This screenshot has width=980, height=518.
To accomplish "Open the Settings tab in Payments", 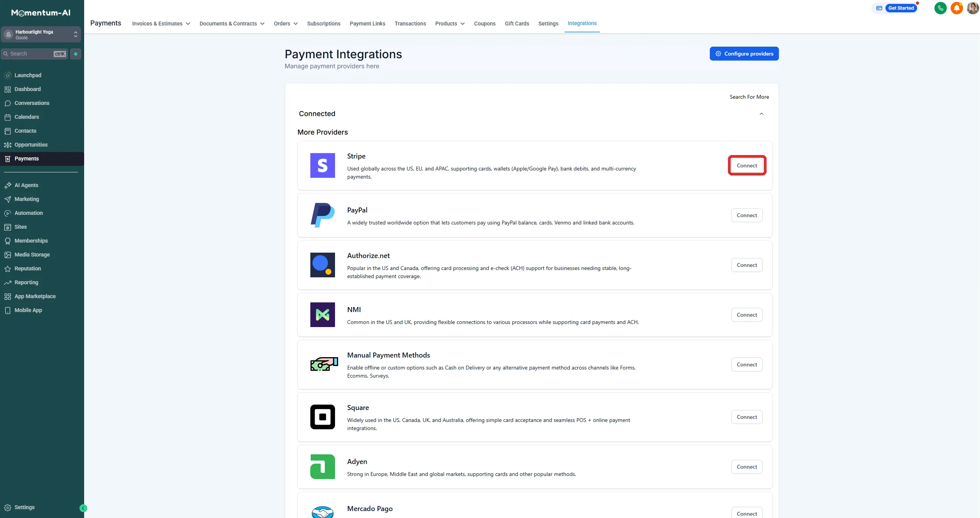I will click(x=548, y=24).
